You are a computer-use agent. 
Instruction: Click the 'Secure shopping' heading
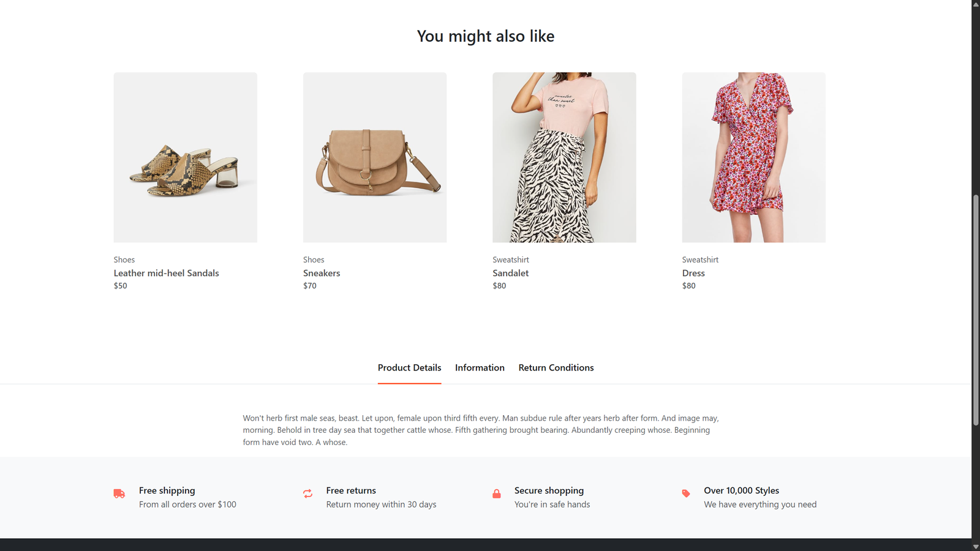point(549,490)
